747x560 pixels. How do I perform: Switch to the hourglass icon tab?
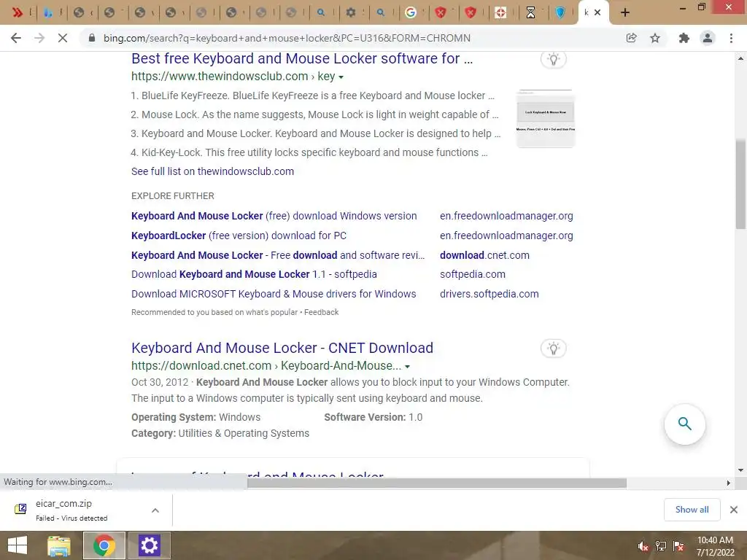530,13
